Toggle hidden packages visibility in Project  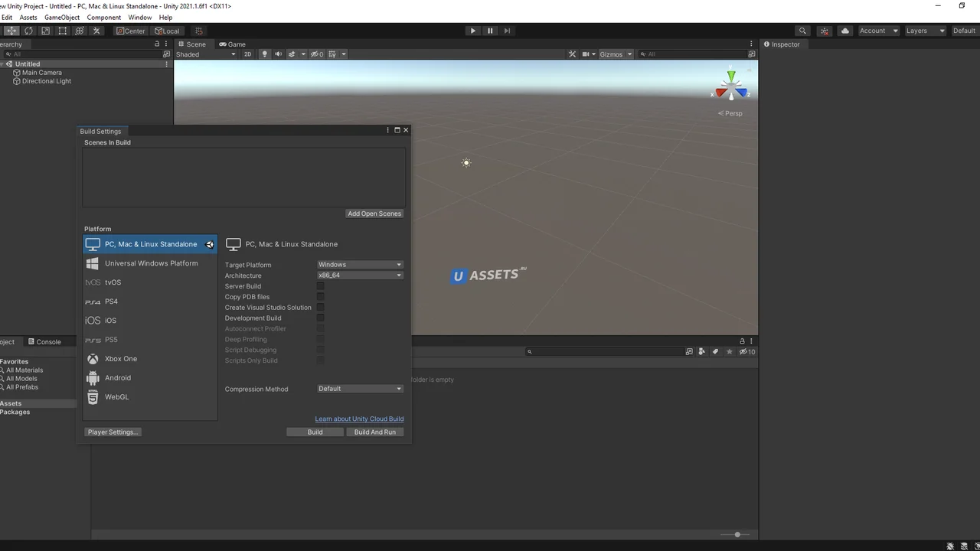coord(747,352)
